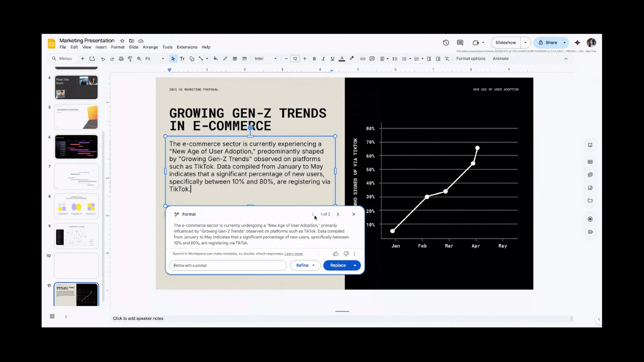Screen dimensions: 644x362
Task: Click the move to folder icon
Action: point(132,41)
